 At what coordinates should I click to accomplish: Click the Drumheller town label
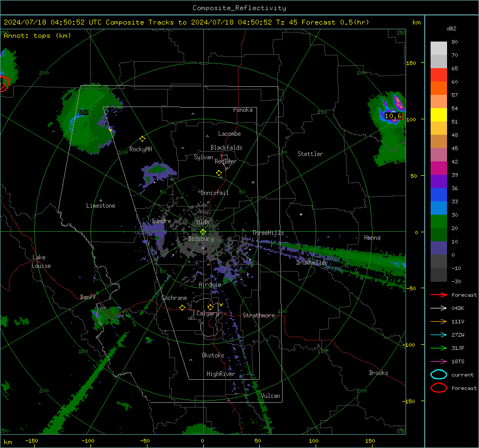point(312,263)
